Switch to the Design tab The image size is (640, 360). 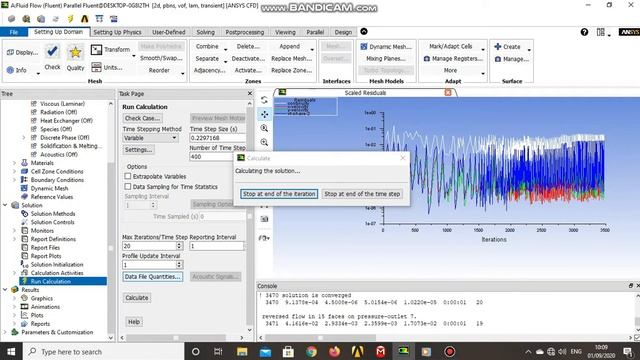point(343,32)
